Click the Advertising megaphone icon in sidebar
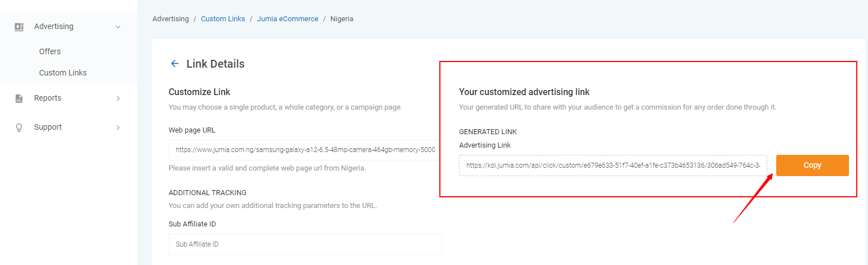Screen dimensions: 868x265 pyautogui.click(x=19, y=27)
